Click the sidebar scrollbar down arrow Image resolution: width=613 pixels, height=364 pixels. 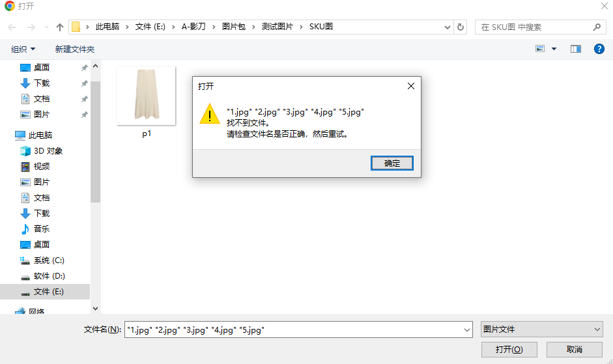(x=96, y=308)
